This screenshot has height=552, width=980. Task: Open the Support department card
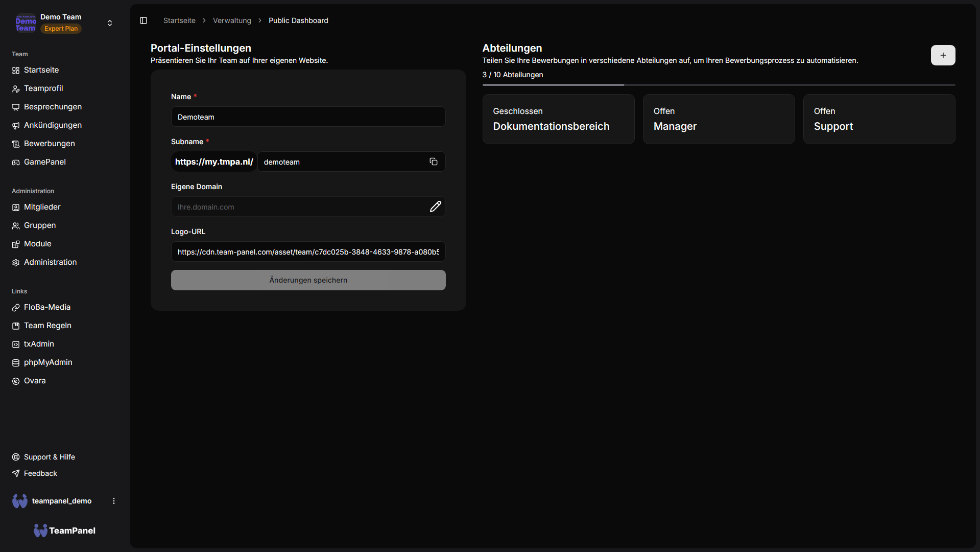pyautogui.click(x=879, y=119)
